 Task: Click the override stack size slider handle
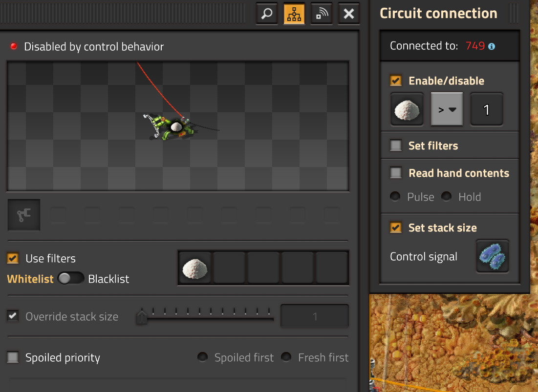click(x=142, y=317)
